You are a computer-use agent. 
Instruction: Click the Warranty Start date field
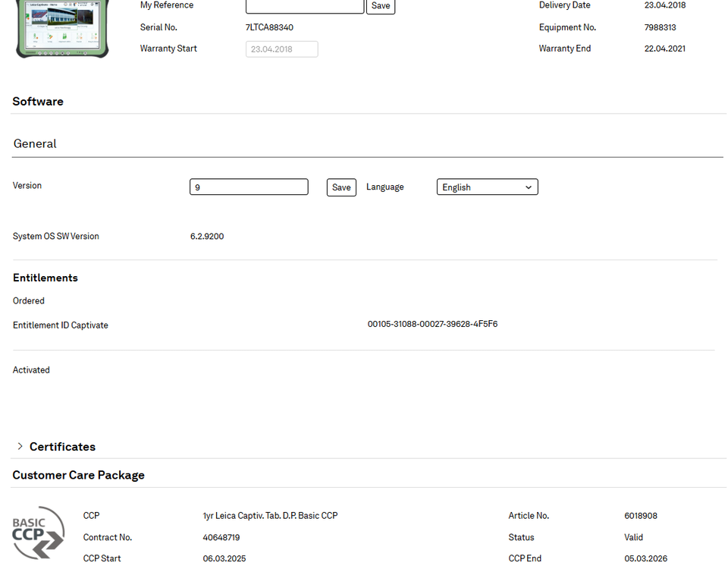click(281, 49)
